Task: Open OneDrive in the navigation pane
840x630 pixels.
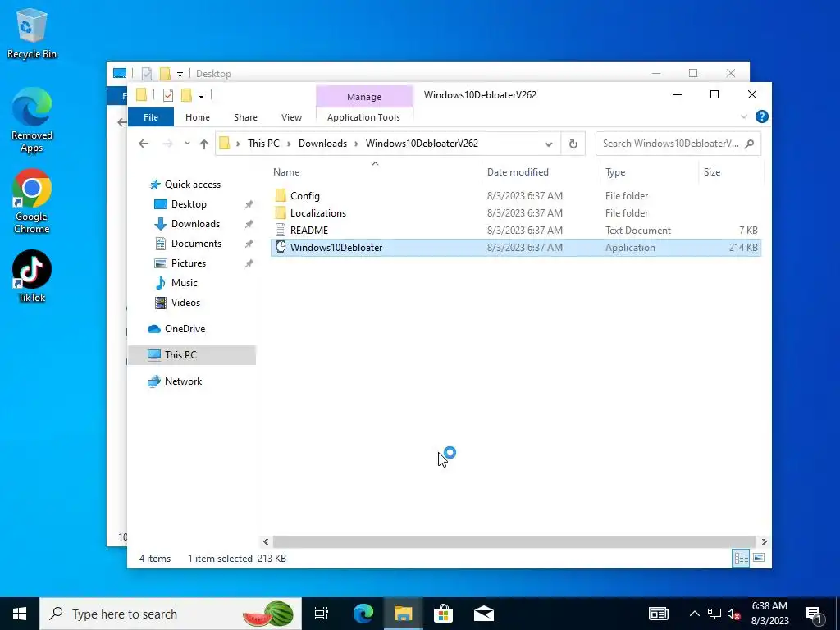Action: (x=185, y=329)
